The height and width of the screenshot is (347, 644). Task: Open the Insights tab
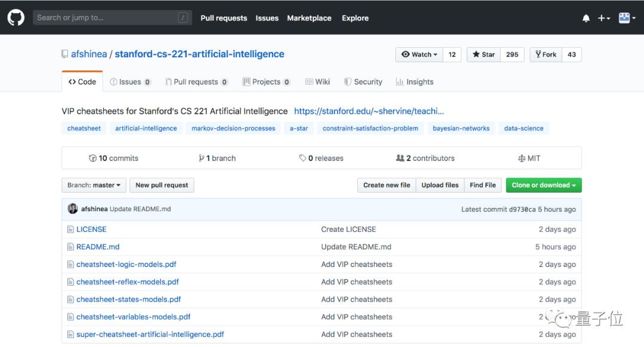click(x=414, y=82)
